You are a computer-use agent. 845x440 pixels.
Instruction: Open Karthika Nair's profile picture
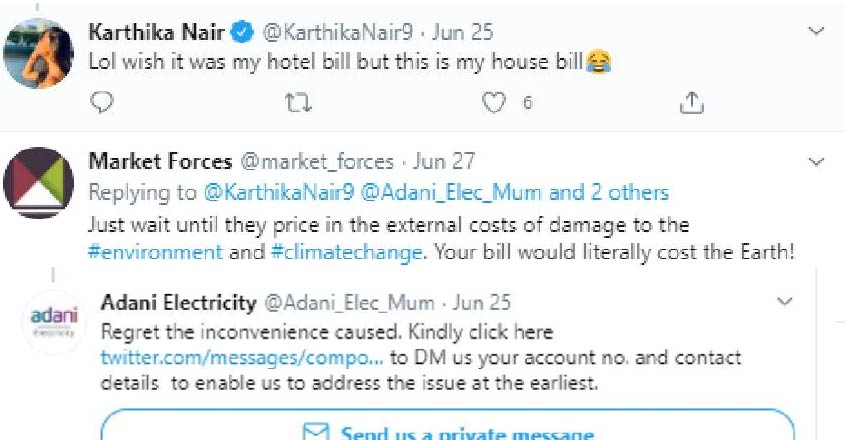(x=38, y=53)
